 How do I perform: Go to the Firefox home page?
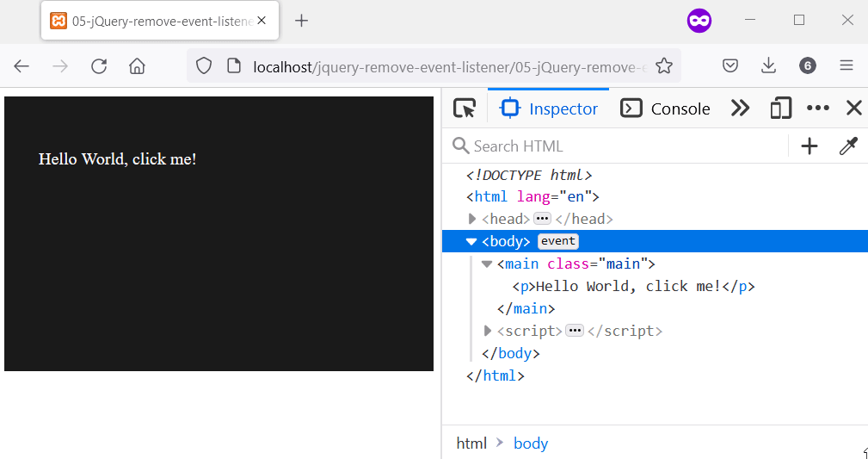[x=137, y=66]
